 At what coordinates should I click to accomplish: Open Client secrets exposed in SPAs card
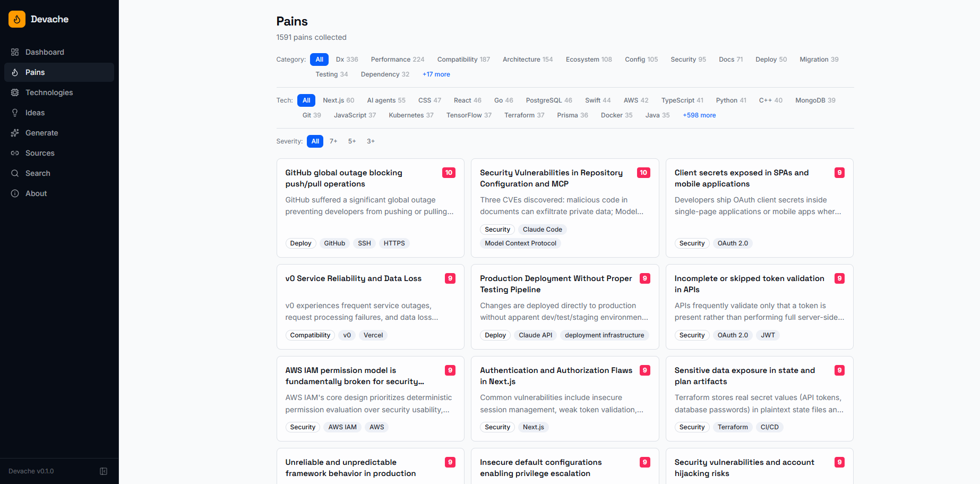point(760,208)
